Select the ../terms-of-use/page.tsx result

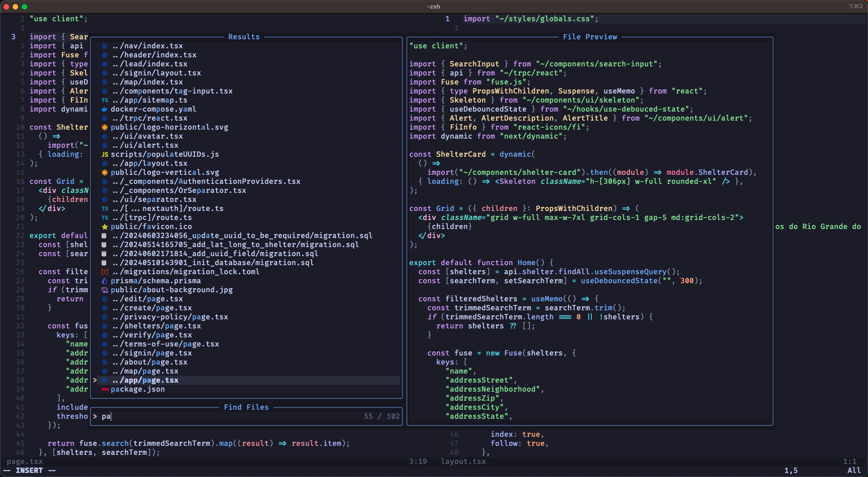246,344
